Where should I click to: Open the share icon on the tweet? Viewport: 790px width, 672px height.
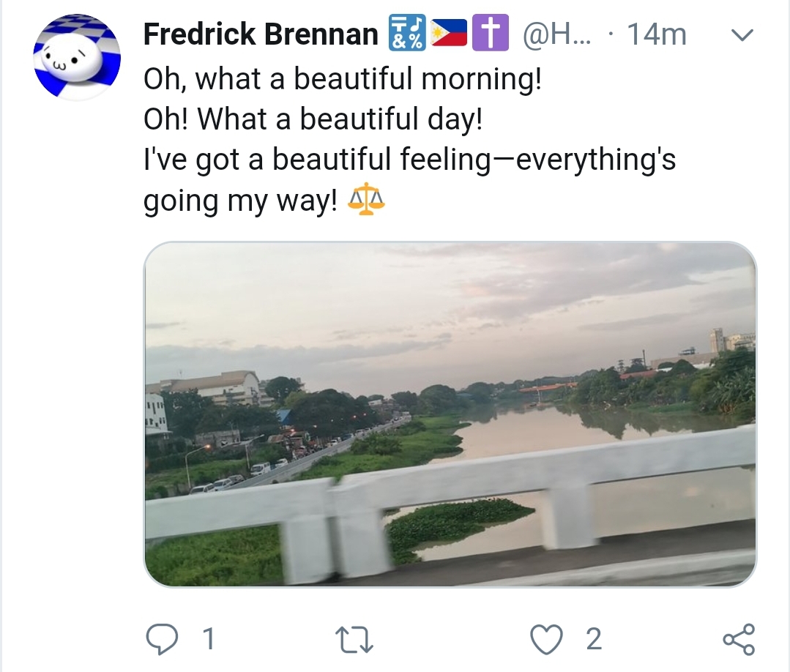(x=739, y=639)
